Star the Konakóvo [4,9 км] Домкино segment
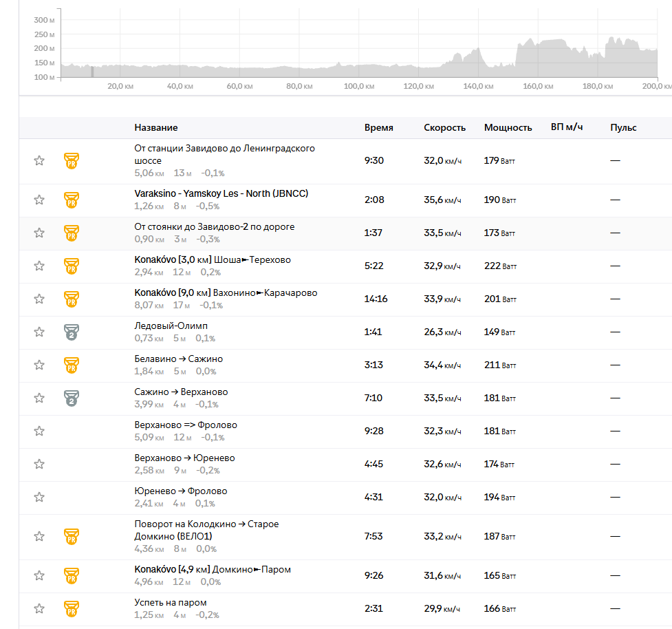Image resolution: width=672 pixels, height=629 pixels. 39,575
